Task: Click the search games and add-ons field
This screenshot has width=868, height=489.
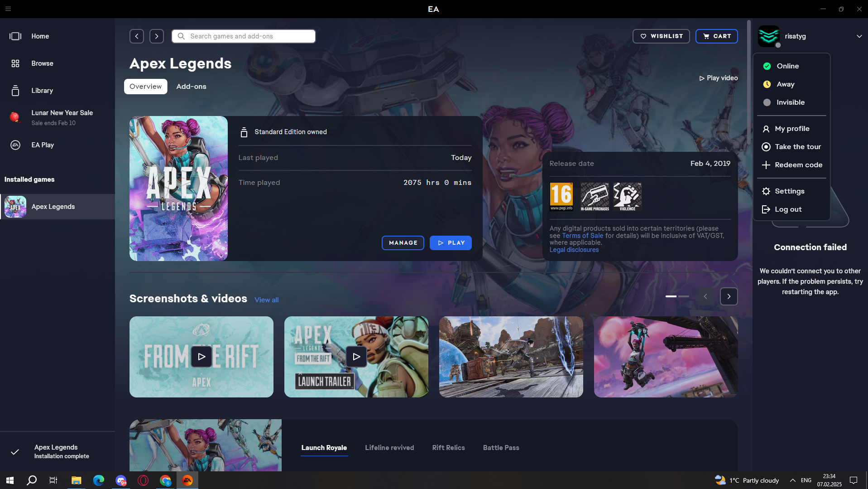Action: tap(244, 36)
